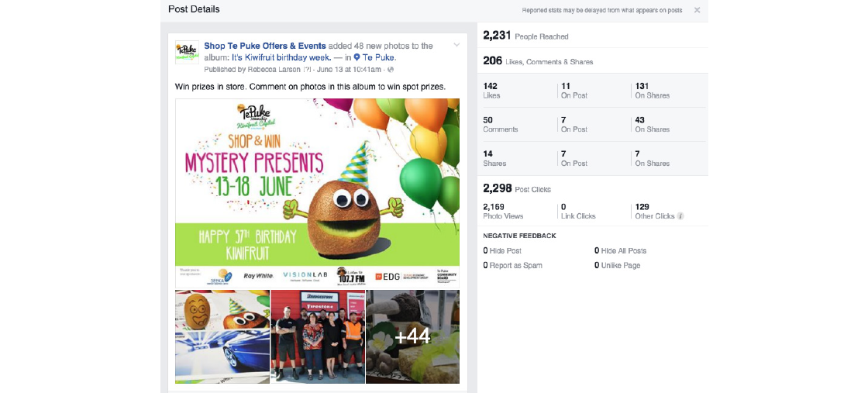The height and width of the screenshot is (393, 868).
Task: Click the 0 Report as Spam entry
Action: coord(512,265)
